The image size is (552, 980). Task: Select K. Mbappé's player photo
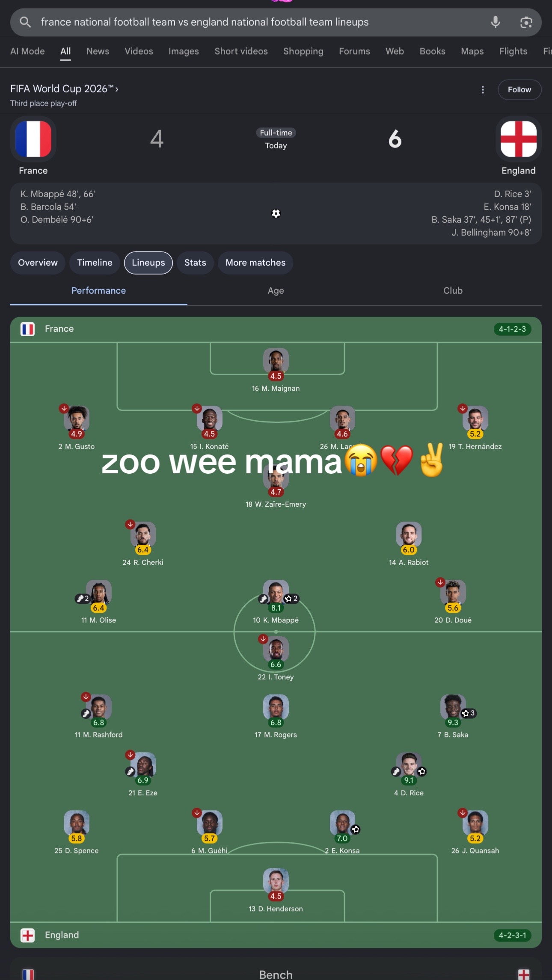point(276,592)
